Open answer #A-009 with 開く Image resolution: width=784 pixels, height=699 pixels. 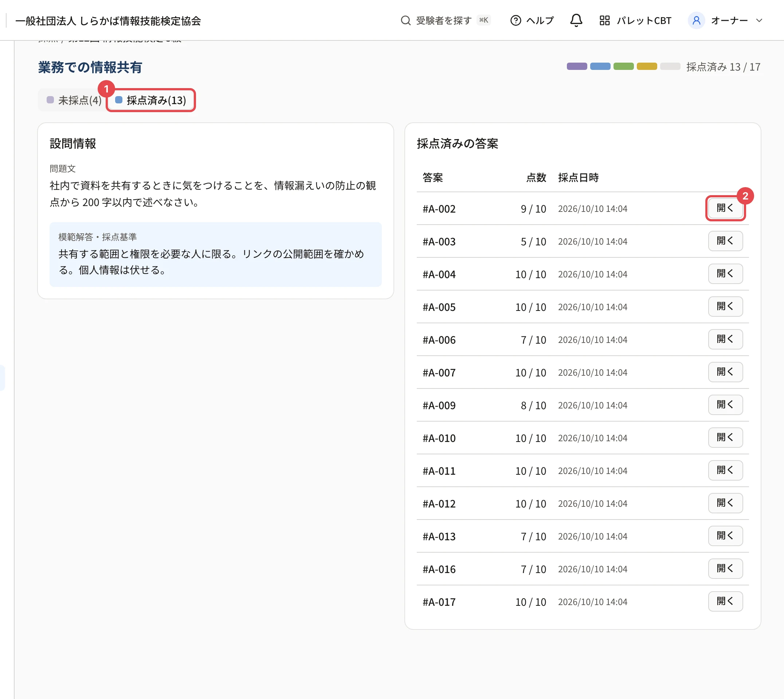coord(725,405)
